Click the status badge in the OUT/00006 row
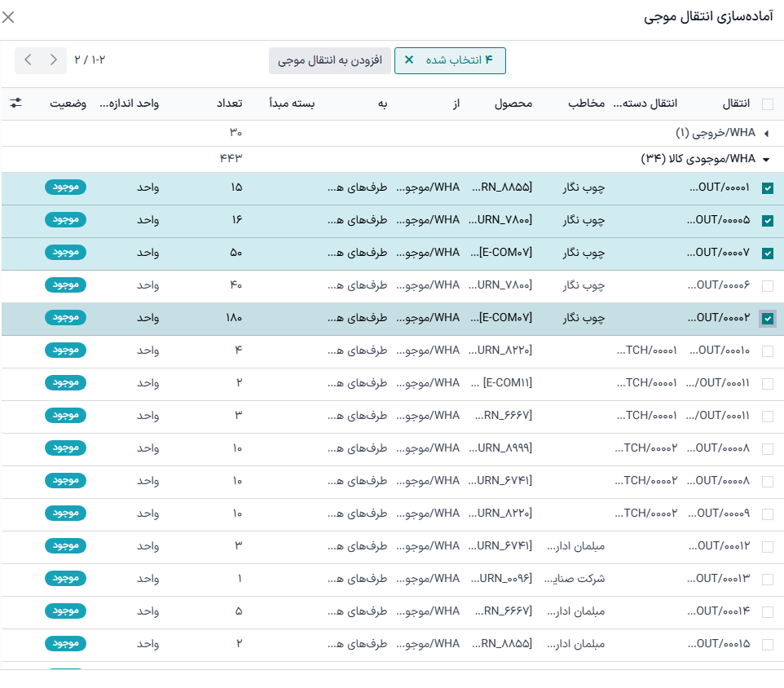This screenshot has width=784, height=688. 65,285
